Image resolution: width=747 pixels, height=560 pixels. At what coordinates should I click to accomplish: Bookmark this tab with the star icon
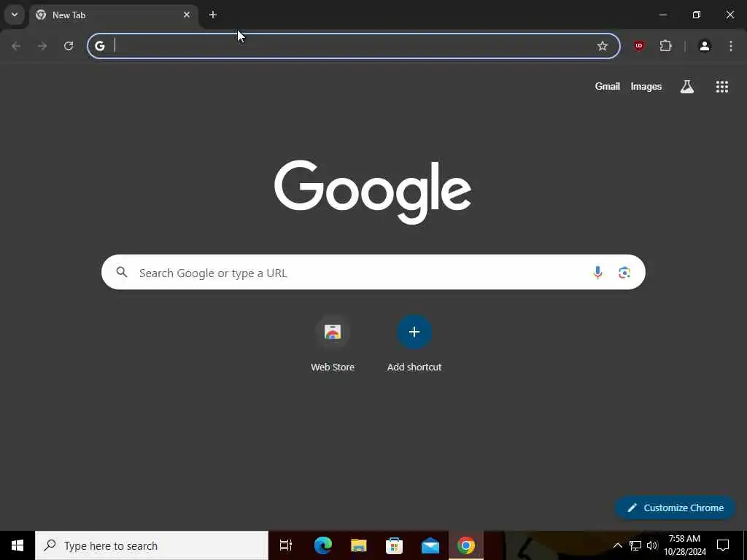(603, 46)
